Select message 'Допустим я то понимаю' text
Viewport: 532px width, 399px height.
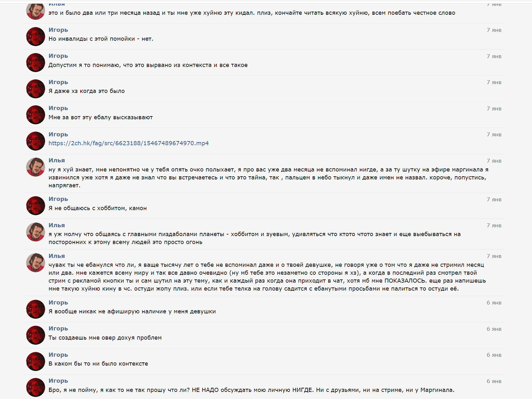point(148,65)
